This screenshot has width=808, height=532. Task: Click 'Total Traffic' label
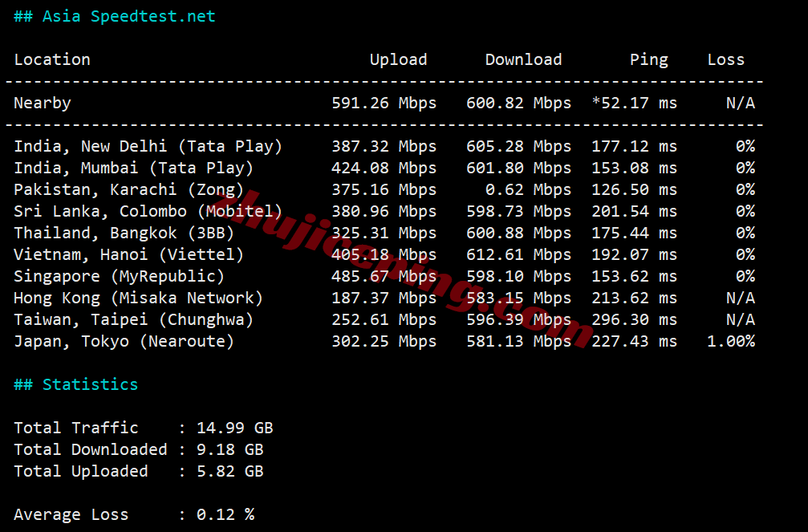point(76,428)
